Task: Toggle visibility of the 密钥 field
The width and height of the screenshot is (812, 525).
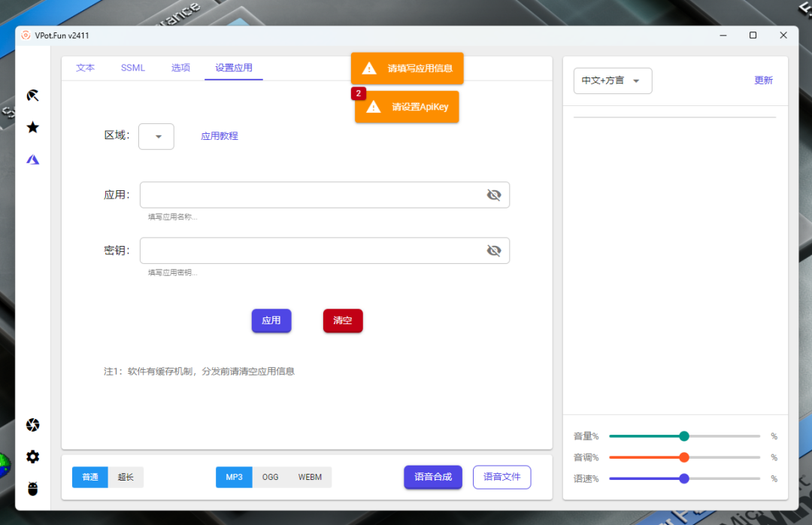Action: (493, 250)
